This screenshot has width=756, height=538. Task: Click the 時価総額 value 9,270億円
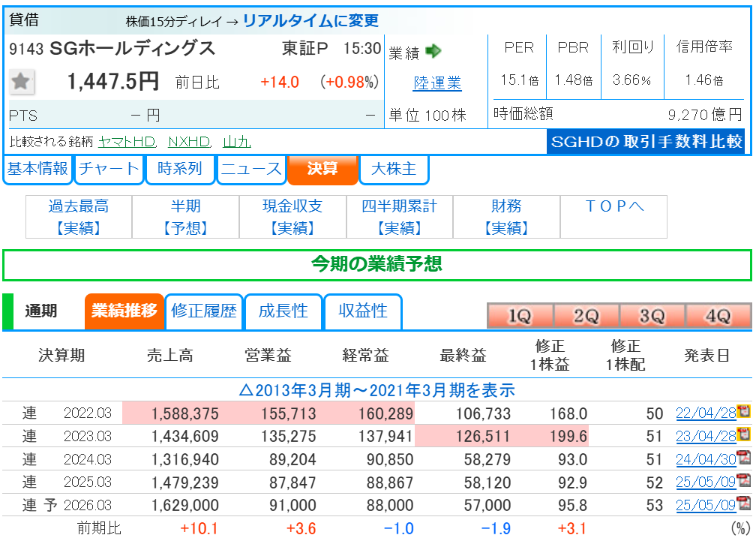(705, 115)
